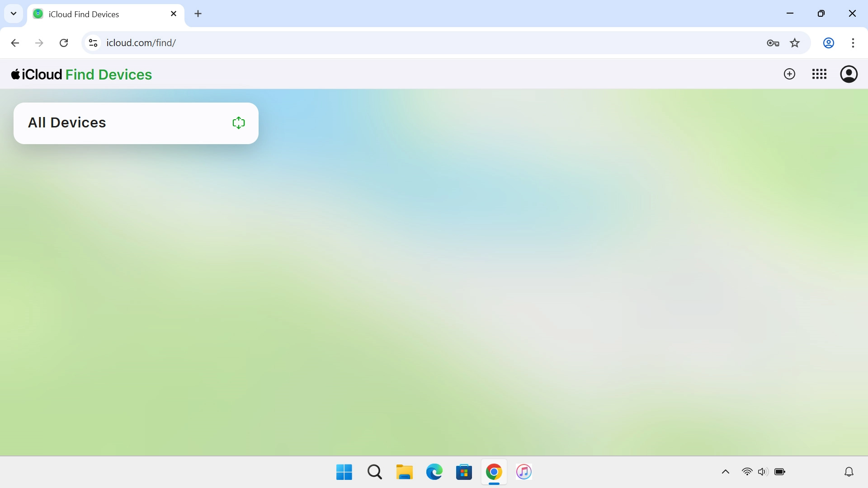Open the Windows Start menu

pyautogui.click(x=344, y=472)
